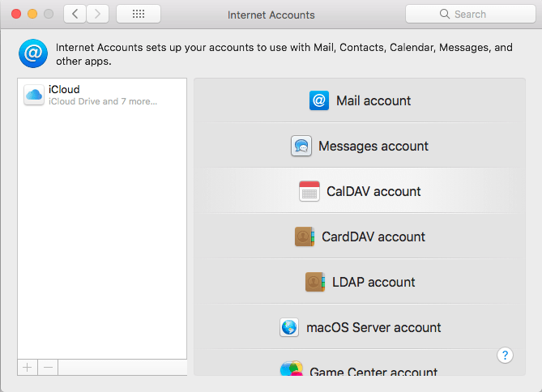Choose LDAP account label

(x=373, y=282)
